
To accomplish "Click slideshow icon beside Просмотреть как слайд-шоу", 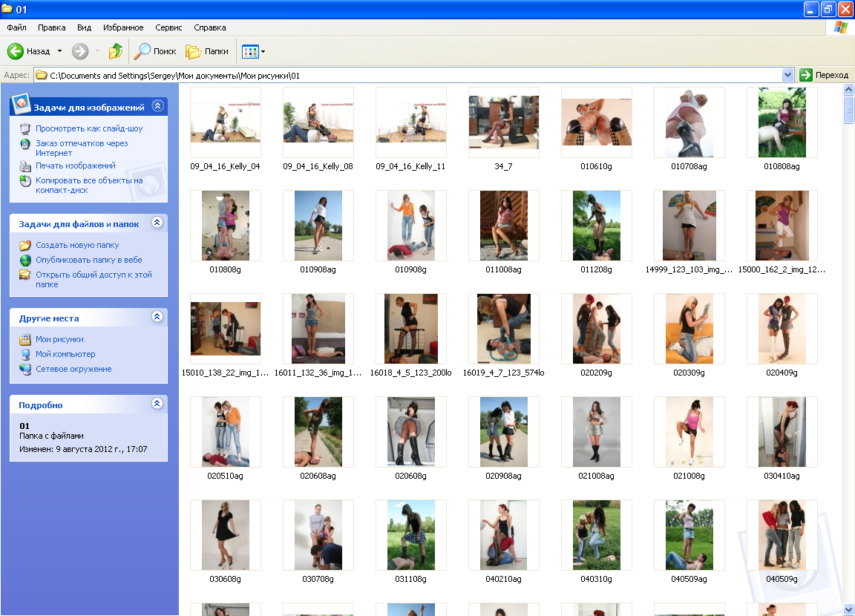I will click(25, 128).
